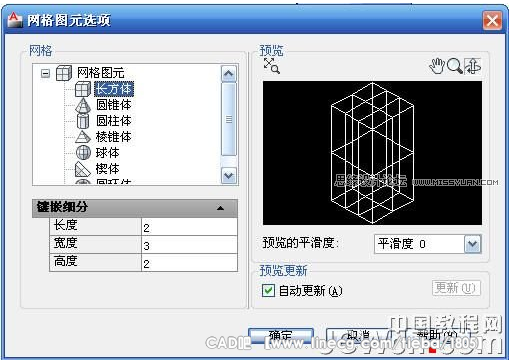The width and height of the screenshot is (512, 360).
Task: Click the 长度 value field
Action: (x=189, y=227)
